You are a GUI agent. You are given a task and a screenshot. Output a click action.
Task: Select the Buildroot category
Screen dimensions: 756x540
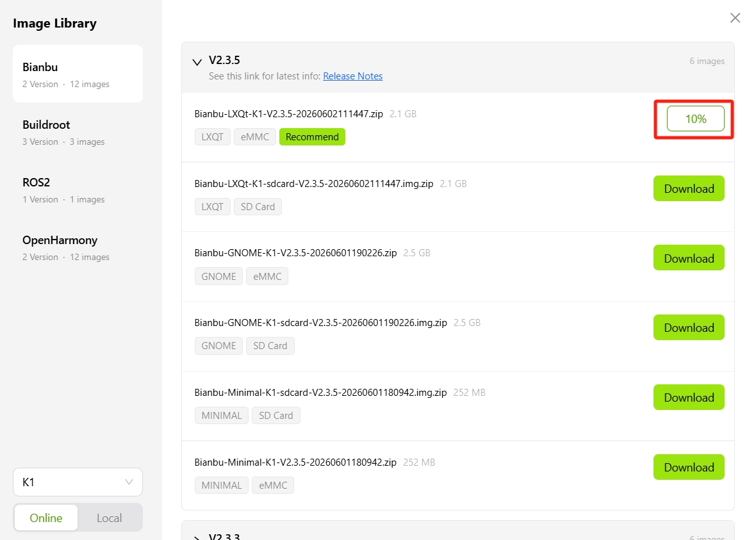click(x=78, y=131)
